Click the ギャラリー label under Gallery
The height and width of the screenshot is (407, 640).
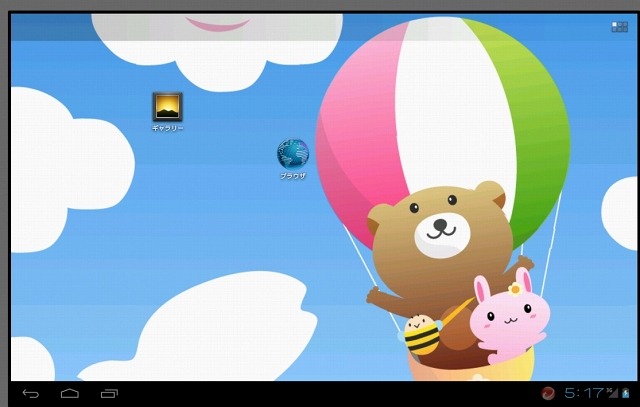167,128
